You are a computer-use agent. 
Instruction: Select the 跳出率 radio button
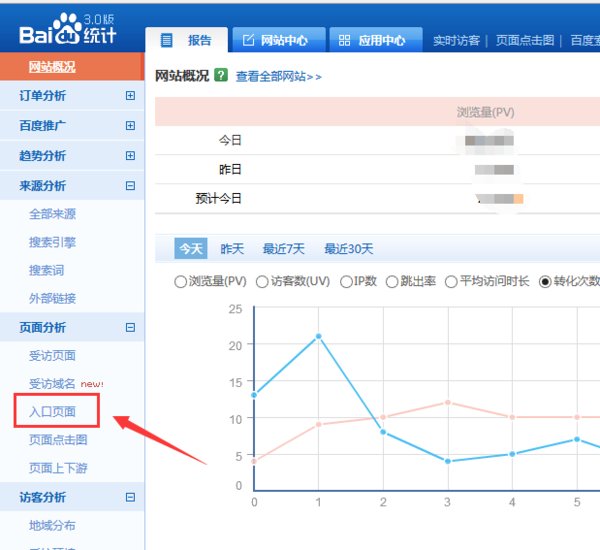[392, 282]
